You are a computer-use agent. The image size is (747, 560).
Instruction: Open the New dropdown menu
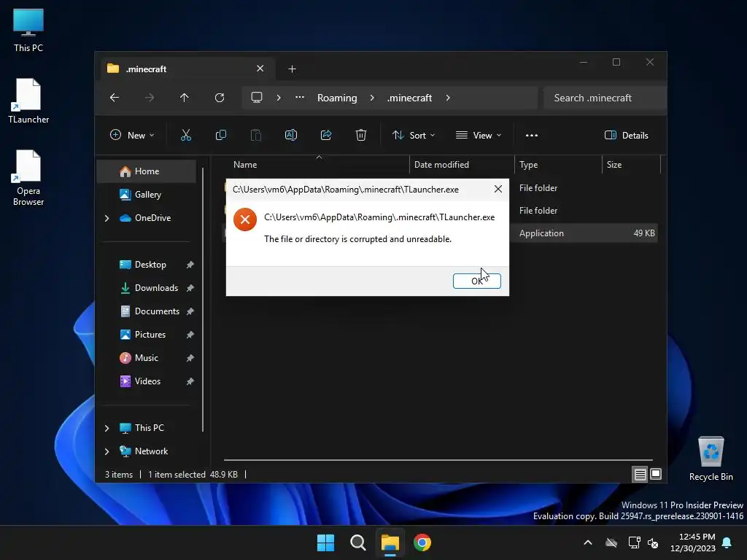tap(132, 135)
